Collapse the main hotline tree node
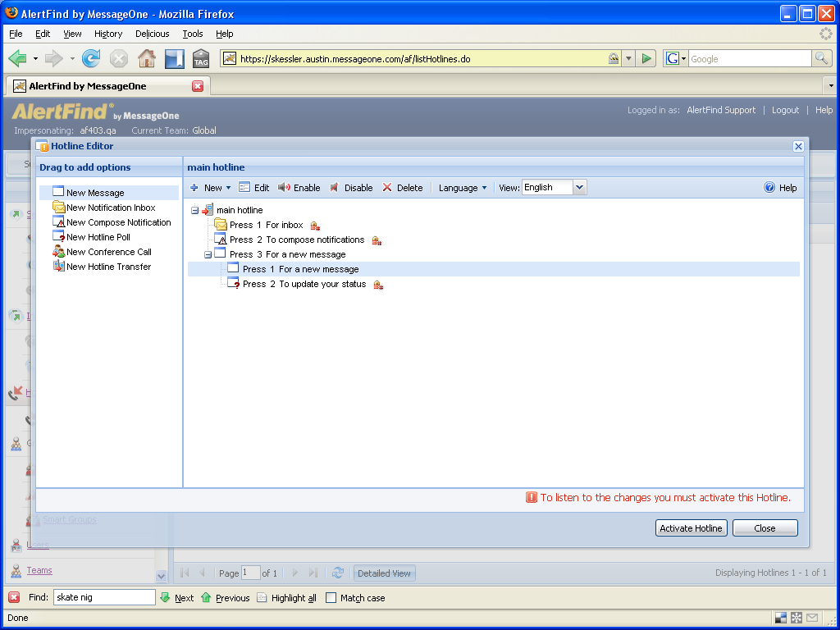 (195, 211)
